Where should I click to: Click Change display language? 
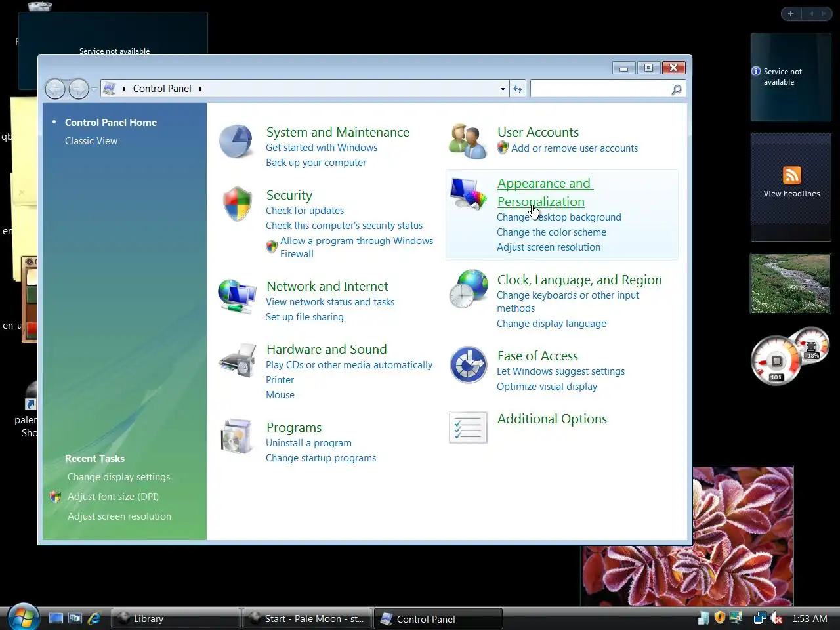551,324
